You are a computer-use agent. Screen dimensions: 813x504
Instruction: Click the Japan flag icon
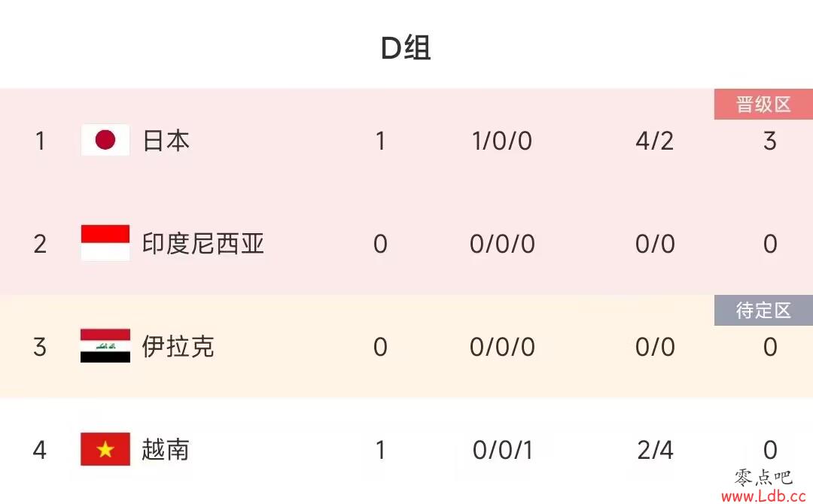(x=105, y=140)
